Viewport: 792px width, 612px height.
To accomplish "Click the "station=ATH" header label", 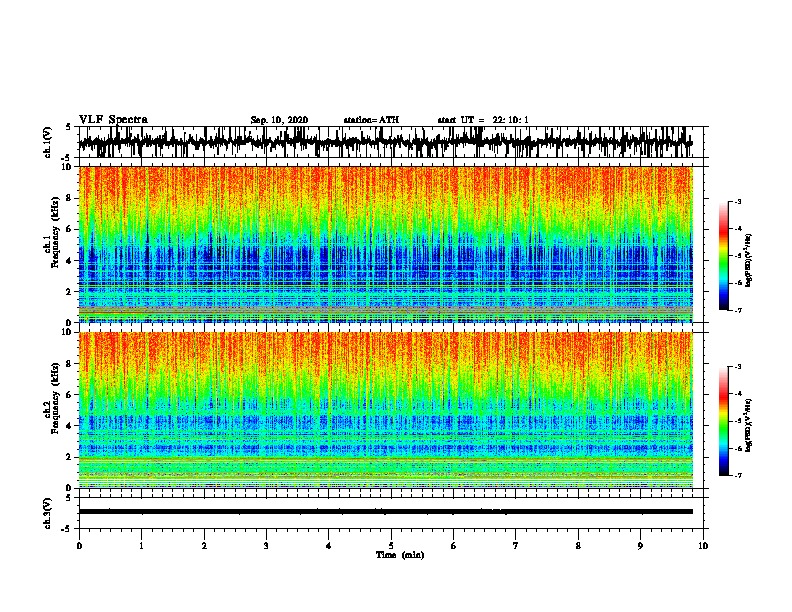I will coord(371,120).
